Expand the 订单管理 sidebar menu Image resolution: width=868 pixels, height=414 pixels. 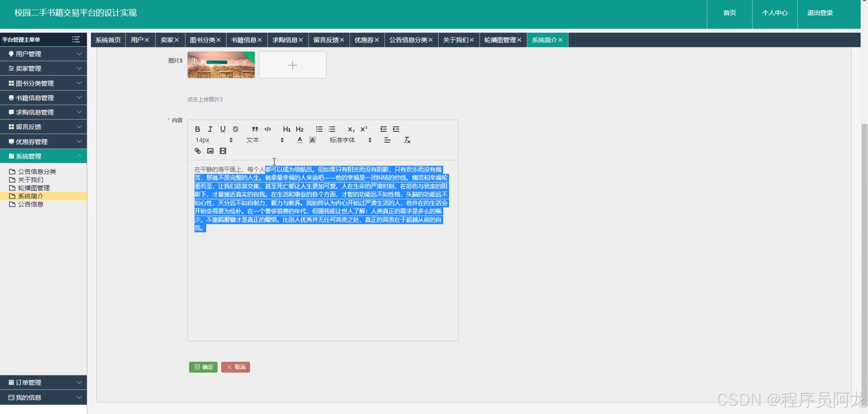pyautogui.click(x=43, y=382)
